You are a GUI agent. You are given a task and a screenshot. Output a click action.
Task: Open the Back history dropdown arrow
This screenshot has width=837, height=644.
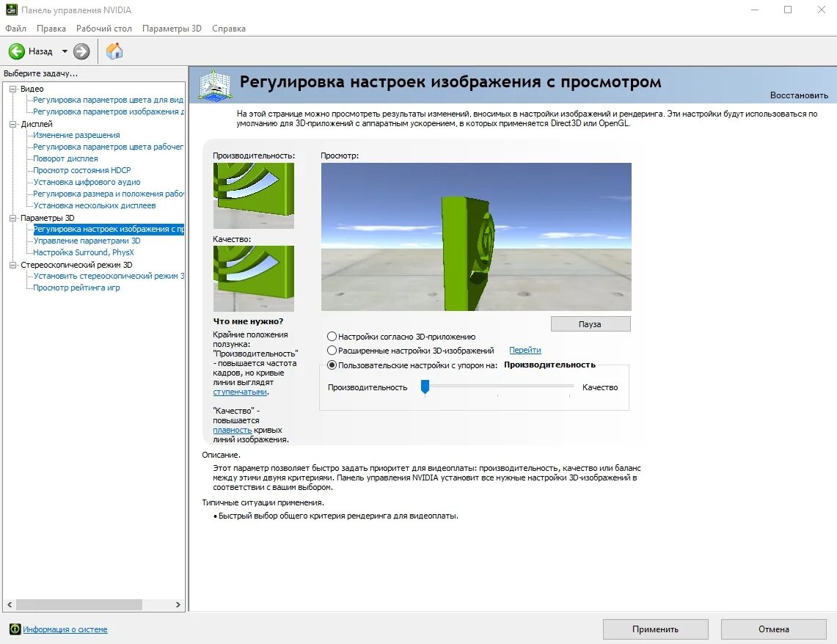(65, 51)
